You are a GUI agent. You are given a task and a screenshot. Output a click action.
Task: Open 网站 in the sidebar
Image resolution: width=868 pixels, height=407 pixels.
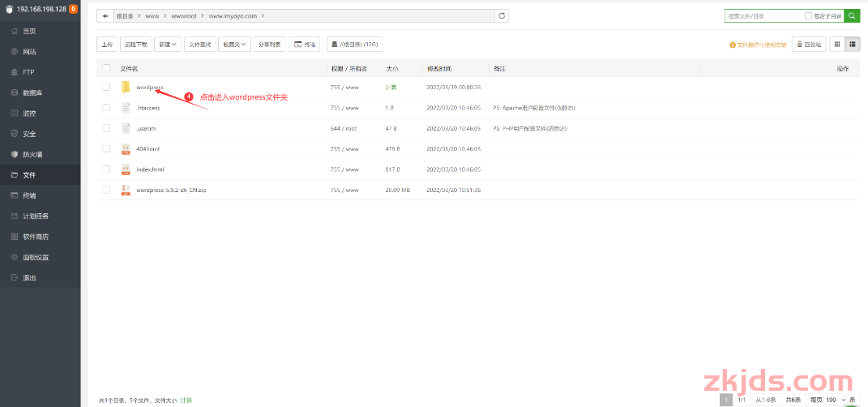click(x=40, y=52)
